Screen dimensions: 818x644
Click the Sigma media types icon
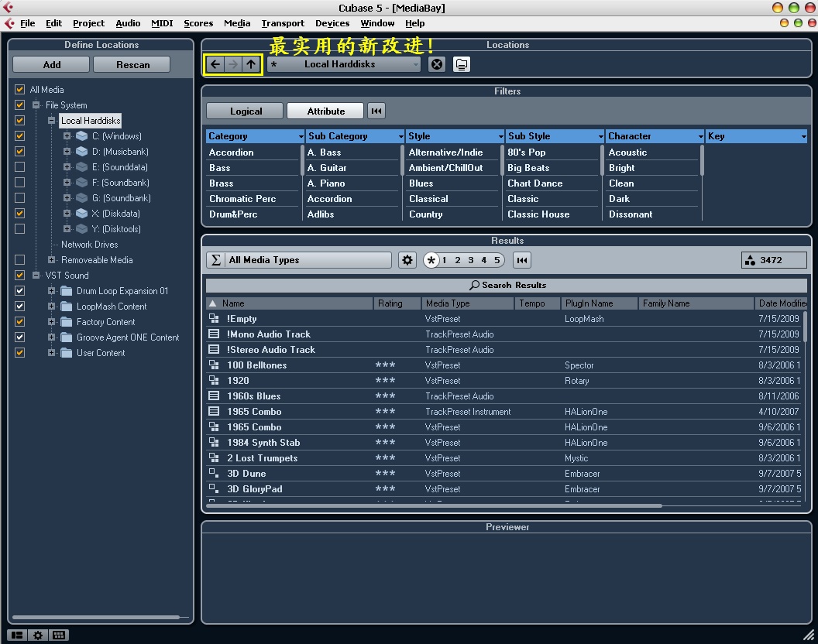pos(215,259)
